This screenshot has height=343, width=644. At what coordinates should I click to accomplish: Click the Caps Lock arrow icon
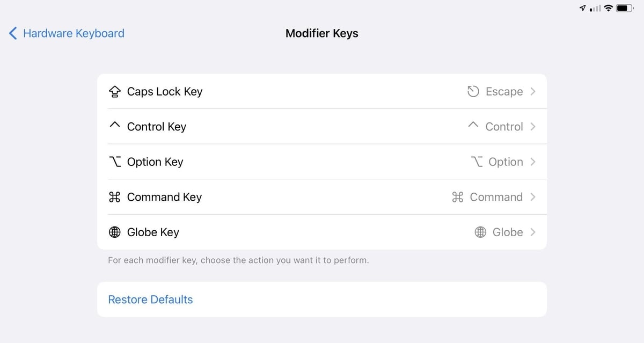tap(115, 92)
